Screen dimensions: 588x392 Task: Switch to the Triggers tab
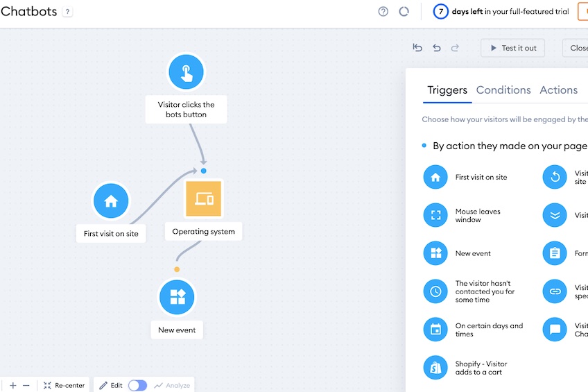447,90
